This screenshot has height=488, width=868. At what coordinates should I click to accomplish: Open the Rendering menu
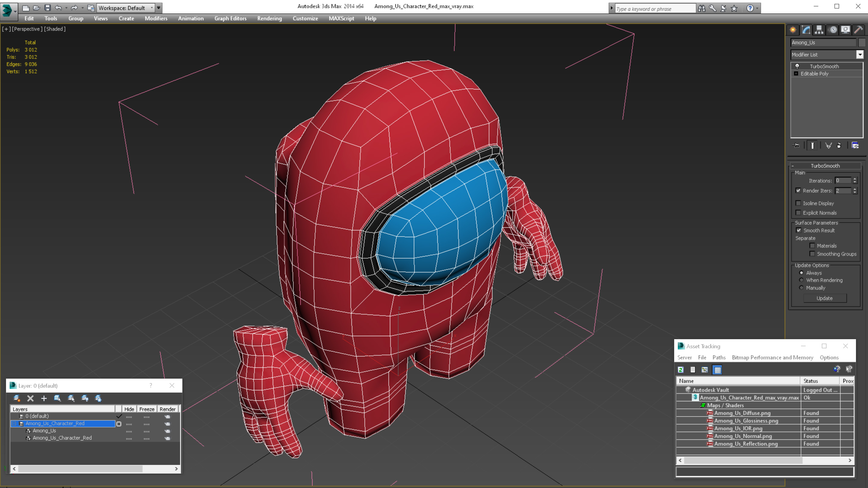pos(269,18)
